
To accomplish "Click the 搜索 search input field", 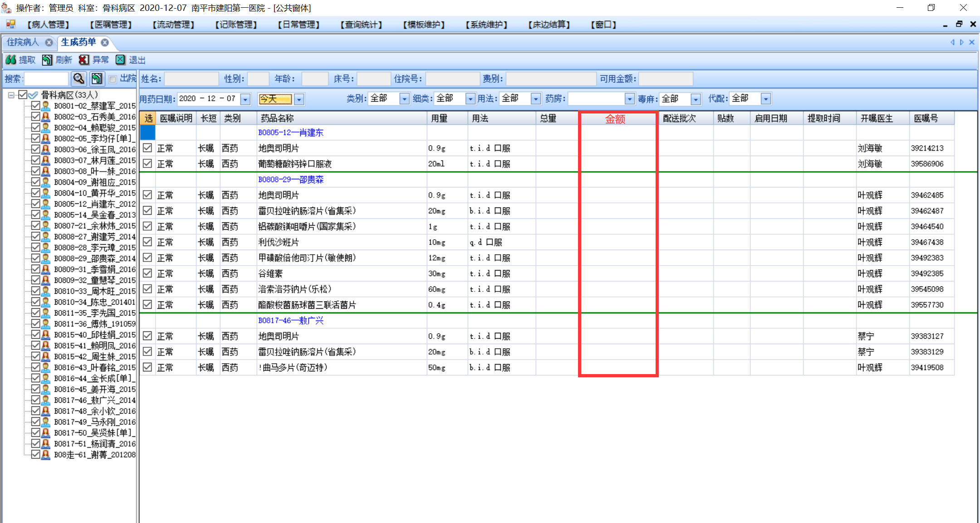I will pos(46,79).
